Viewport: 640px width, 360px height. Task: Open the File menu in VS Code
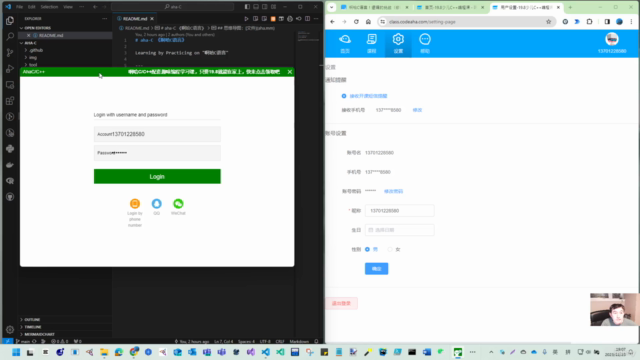coord(19,7)
